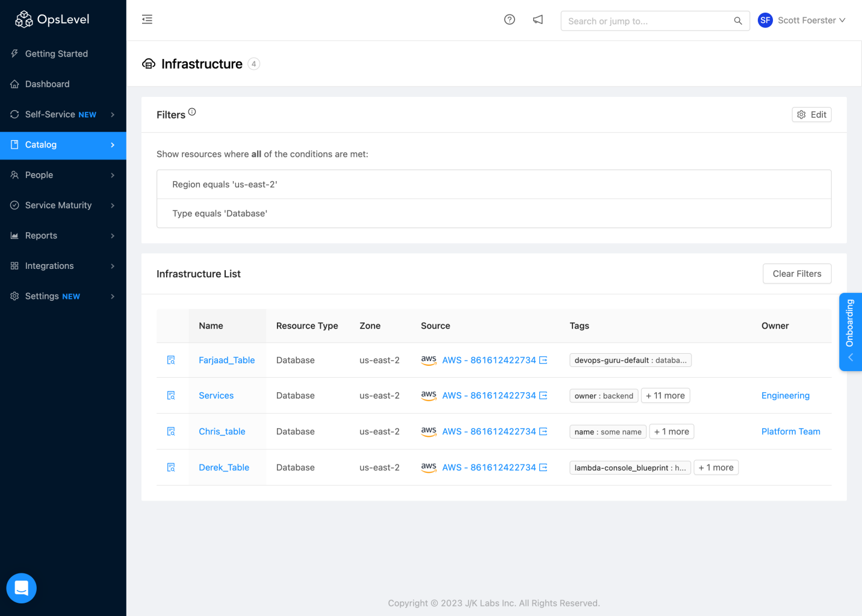This screenshot has height=616, width=862.
Task: Open the Engineering owner link
Action: coord(786,395)
